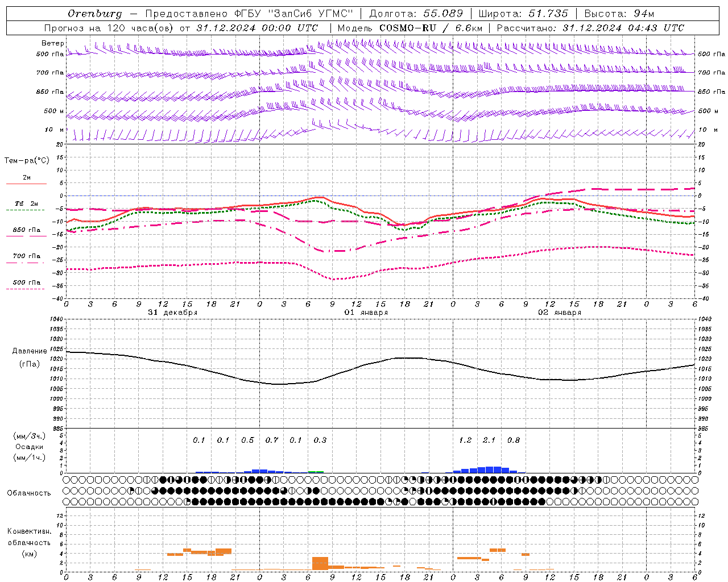Click the 0.8 precipitation amount
The height and width of the screenshot is (582, 728).
[514, 440]
